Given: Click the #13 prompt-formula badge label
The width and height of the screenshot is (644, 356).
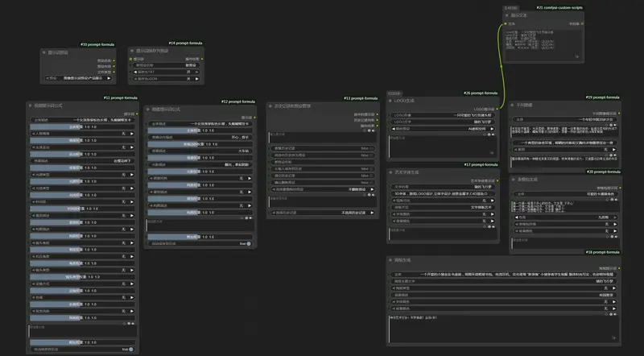Looking at the screenshot, I should (x=361, y=98).
